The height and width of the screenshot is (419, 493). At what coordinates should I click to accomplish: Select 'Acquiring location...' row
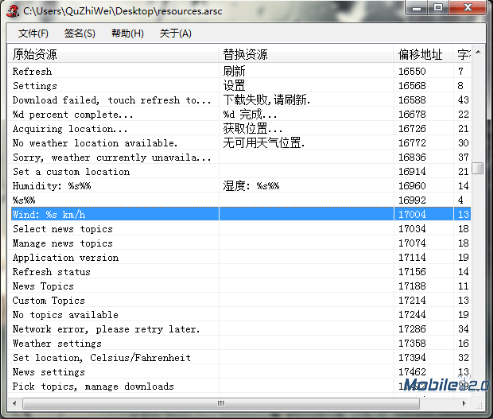pyautogui.click(x=239, y=128)
